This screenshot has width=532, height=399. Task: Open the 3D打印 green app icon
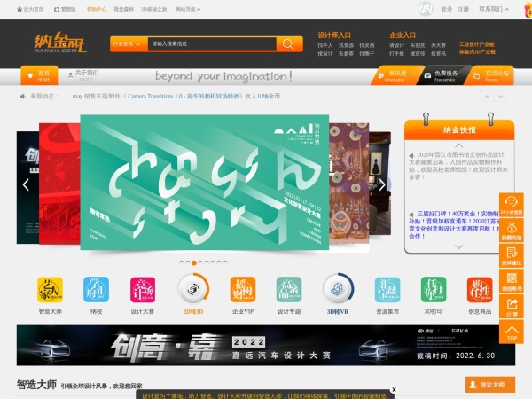pyautogui.click(x=434, y=289)
